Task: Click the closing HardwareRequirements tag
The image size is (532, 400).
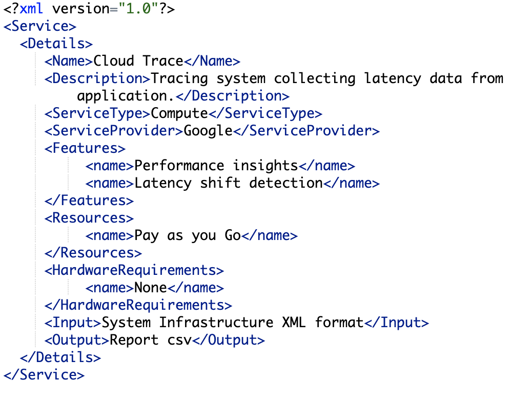Action: pyautogui.click(x=138, y=305)
